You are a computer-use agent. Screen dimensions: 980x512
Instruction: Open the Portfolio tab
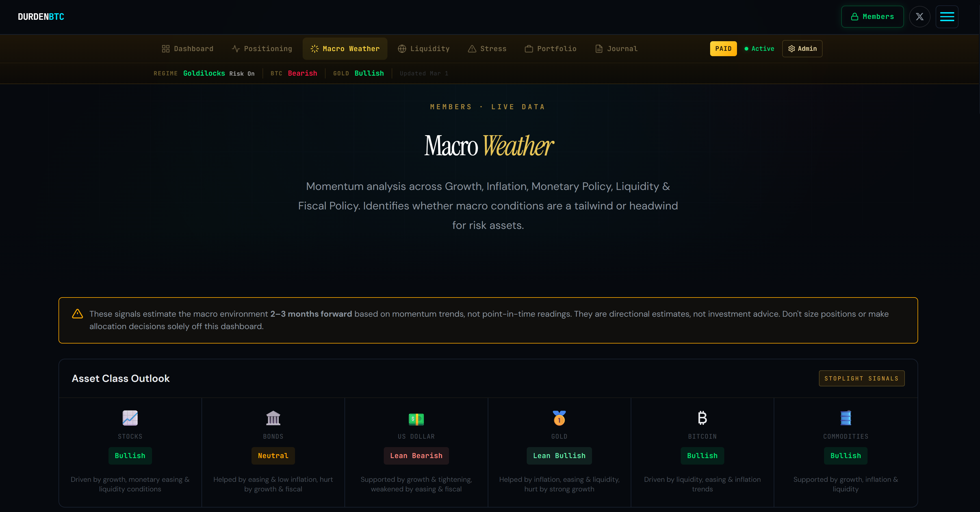coord(551,49)
